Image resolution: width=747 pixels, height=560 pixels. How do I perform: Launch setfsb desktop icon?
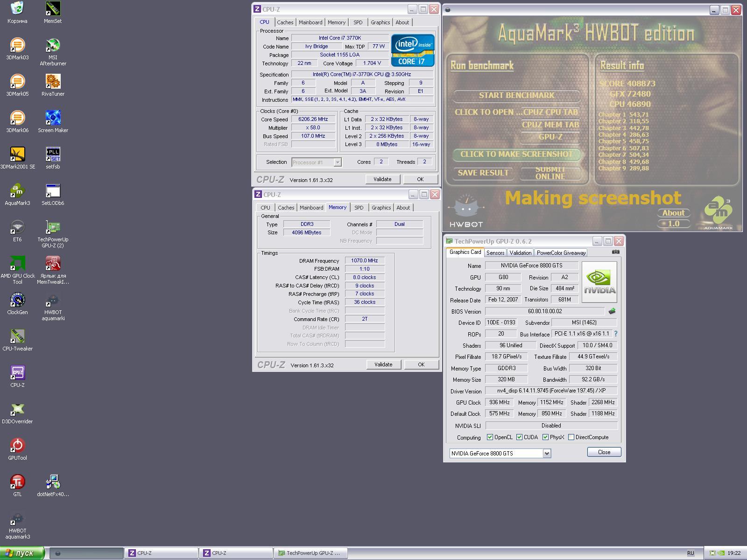coord(53,158)
